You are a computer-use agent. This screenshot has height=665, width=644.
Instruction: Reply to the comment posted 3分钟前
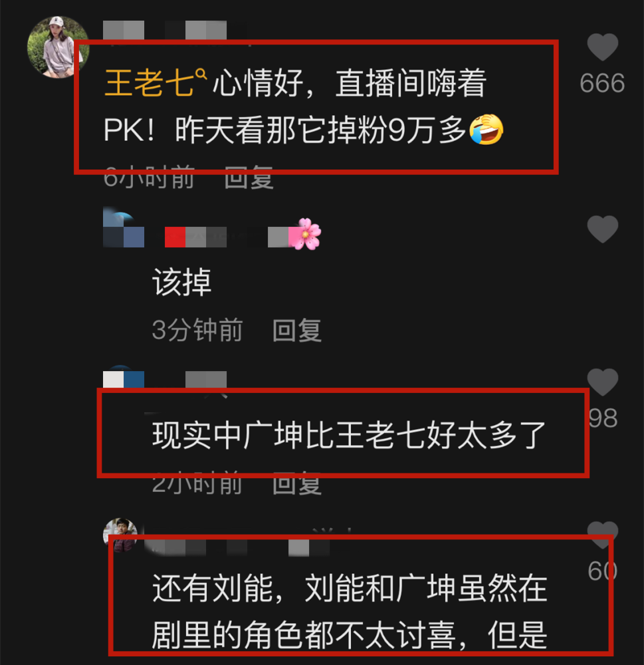coord(297,330)
